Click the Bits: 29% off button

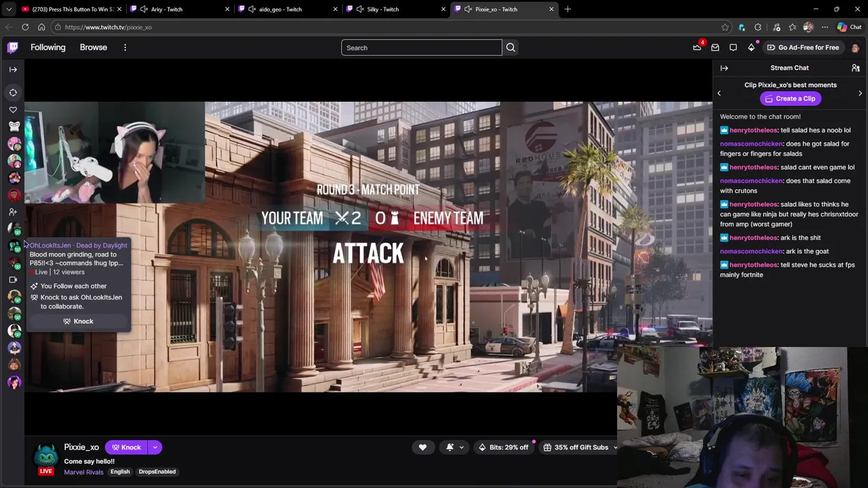(503, 447)
